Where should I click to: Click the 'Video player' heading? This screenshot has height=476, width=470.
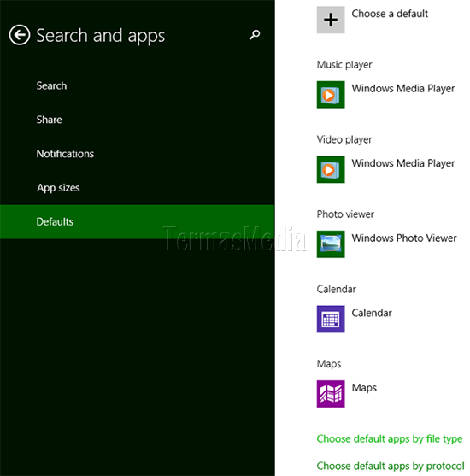click(344, 139)
